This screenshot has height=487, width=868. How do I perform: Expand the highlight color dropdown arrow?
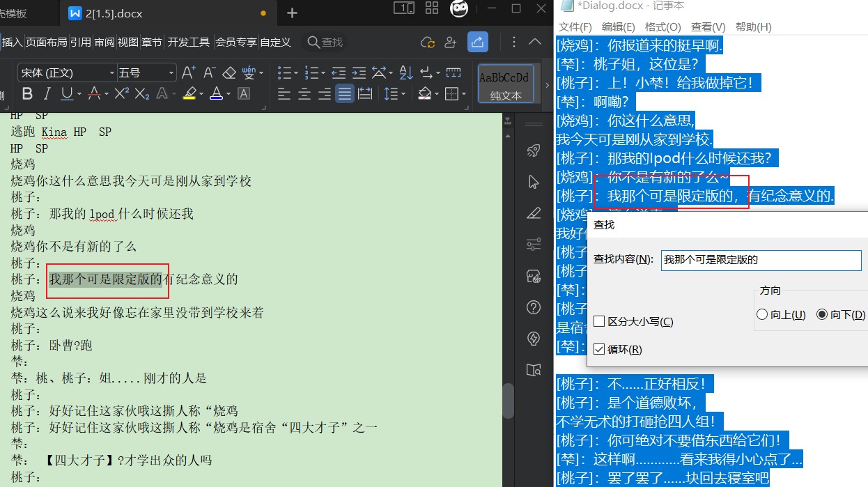click(x=201, y=94)
